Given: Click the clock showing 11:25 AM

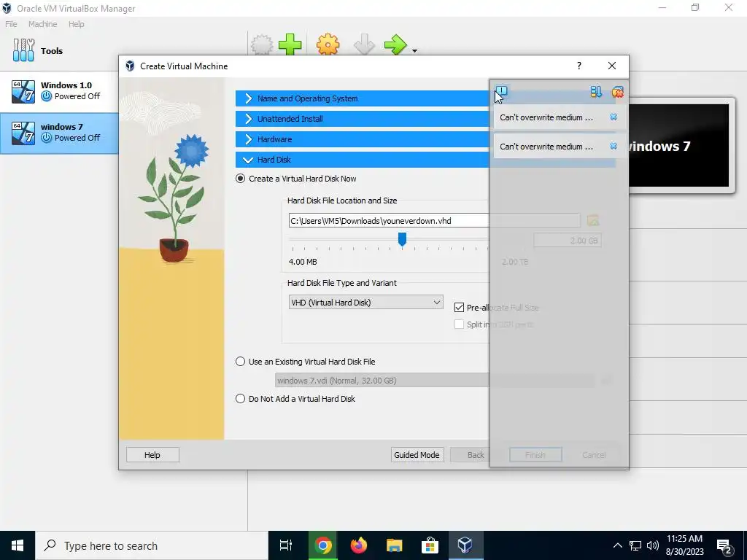Looking at the screenshot, I should pyautogui.click(x=684, y=539).
